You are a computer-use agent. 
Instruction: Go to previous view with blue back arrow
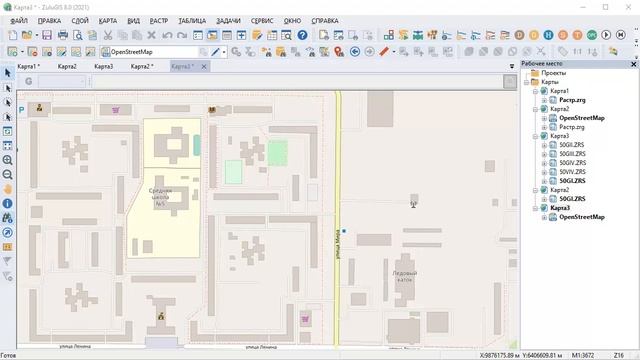355,52
